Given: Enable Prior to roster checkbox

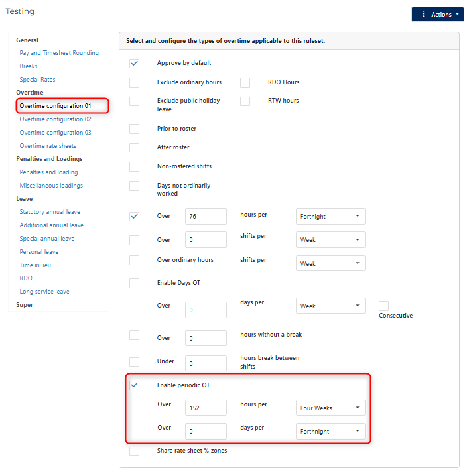Looking at the screenshot, I should click(x=134, y=129).
